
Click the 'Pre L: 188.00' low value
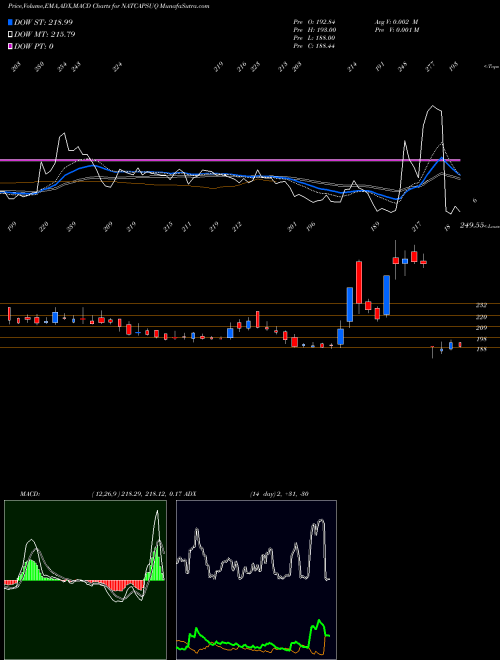(x=314, y=38)
